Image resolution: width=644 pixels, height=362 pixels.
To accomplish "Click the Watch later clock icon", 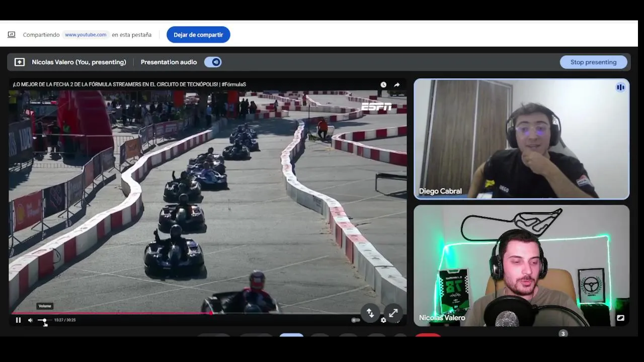I will click(x=383, y=85).
